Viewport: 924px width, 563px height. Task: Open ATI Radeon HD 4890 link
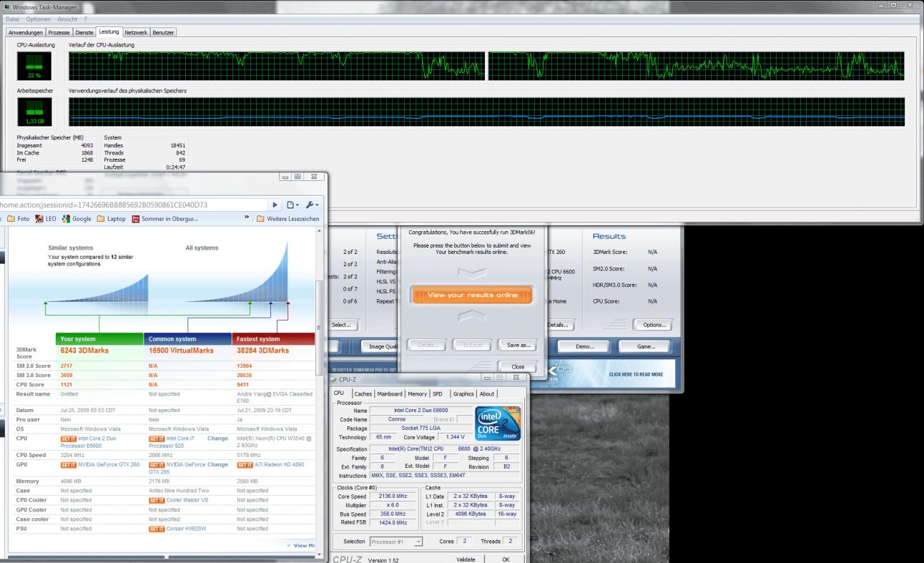pos(280,464)
